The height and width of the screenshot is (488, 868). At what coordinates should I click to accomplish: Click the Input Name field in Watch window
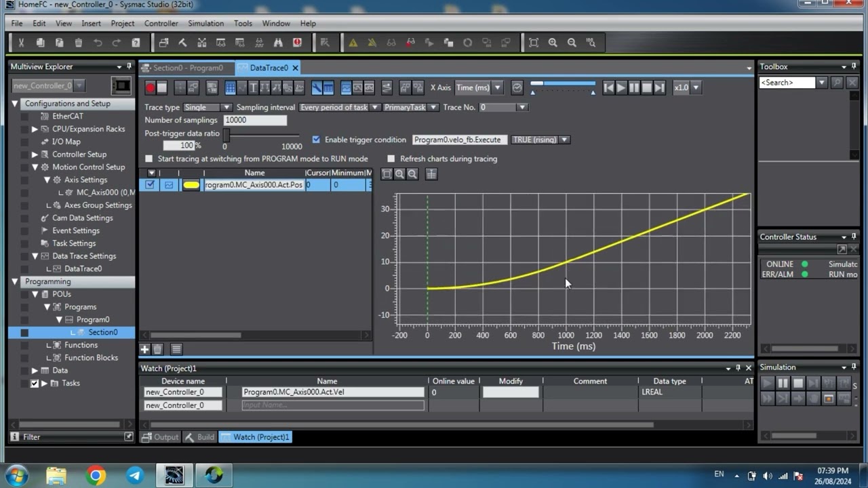click(333, 405)
